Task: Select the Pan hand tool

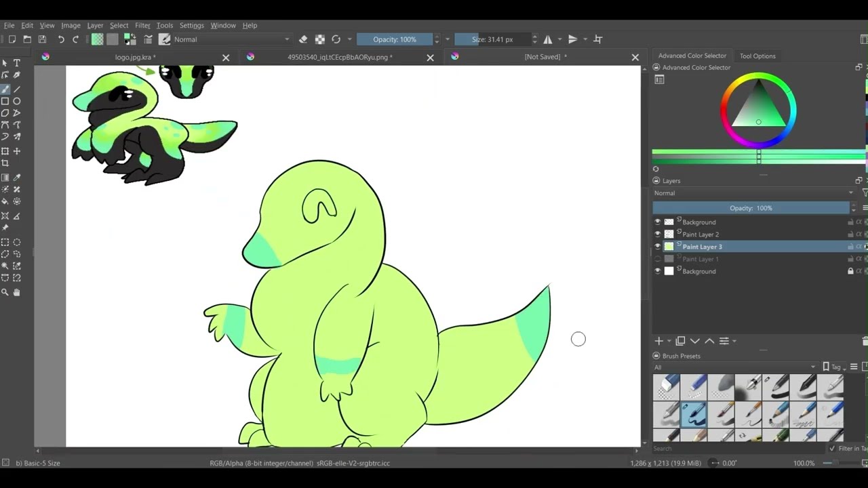Action: coord(17,292)
